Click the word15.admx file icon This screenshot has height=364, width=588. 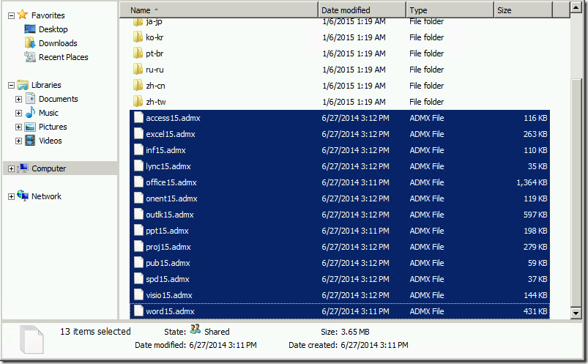[138, 311]
